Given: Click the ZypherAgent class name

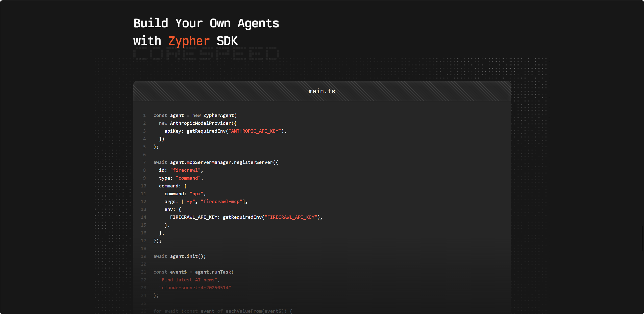Looking at the screenshot, I should (218, 115).
